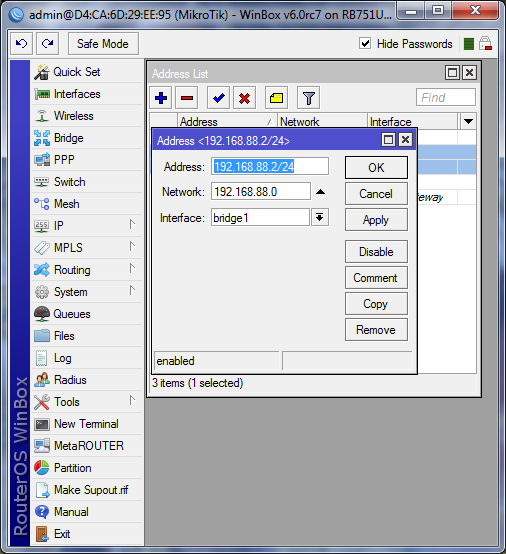Open the MetaROUTER section
This screenshot has height=554, width=506.
pos(87,446)
